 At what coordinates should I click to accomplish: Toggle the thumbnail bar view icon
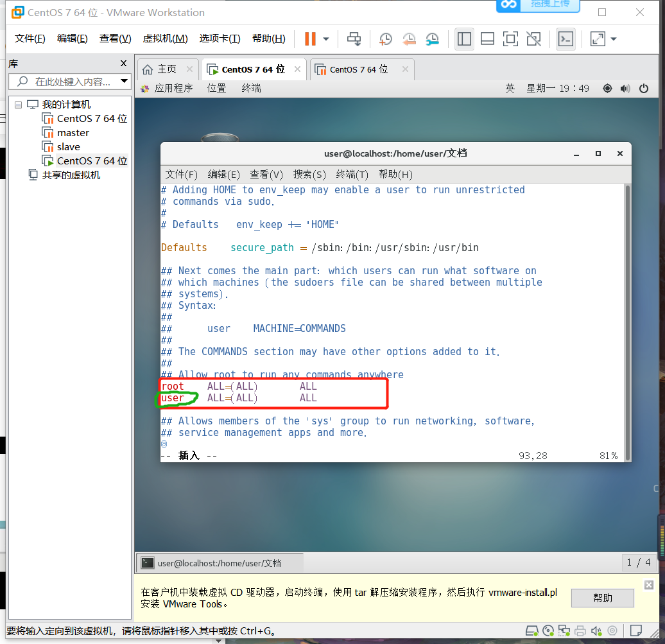[487, 39]
